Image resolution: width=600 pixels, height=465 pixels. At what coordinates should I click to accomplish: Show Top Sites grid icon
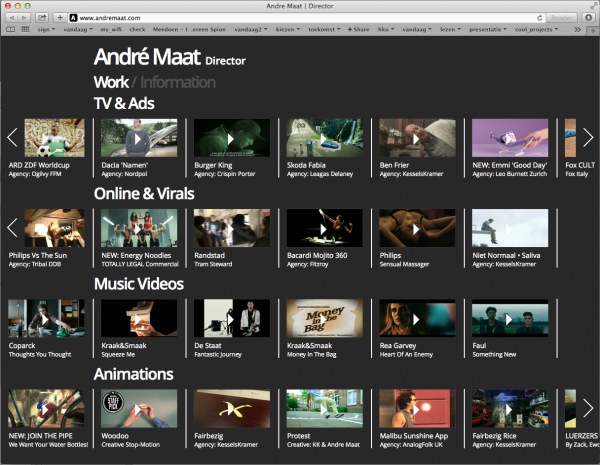24,31
